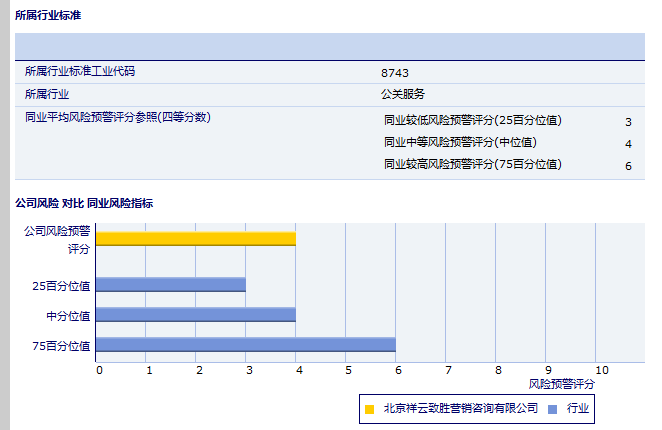This screenshot has width=662, height=430.
Task: Click the 公关服务 industry value
Action: pos(403,95)
